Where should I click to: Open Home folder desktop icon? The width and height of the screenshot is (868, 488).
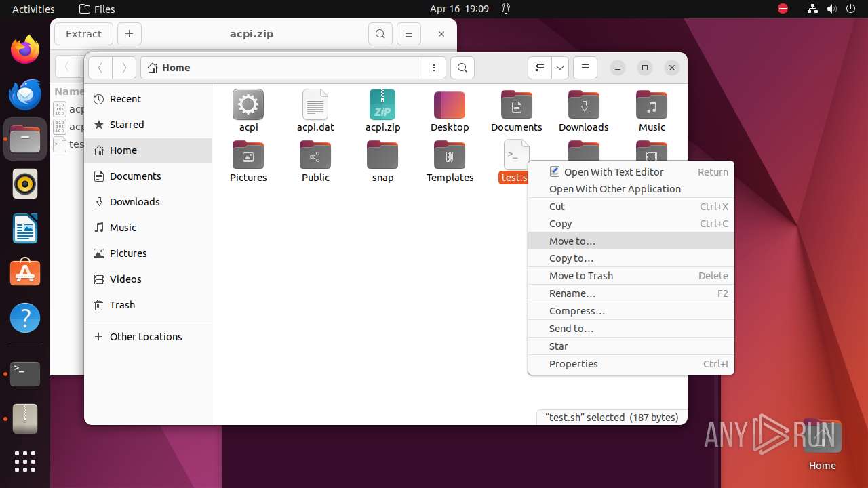(822, 445)
